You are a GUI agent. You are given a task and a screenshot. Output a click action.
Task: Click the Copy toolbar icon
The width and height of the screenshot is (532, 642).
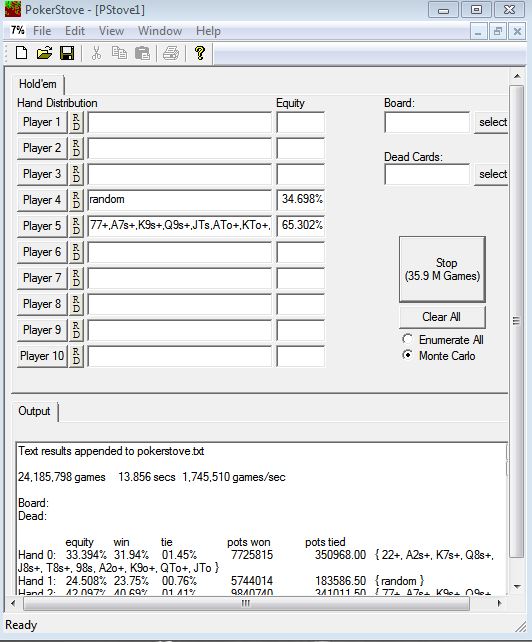click(119, 53)
